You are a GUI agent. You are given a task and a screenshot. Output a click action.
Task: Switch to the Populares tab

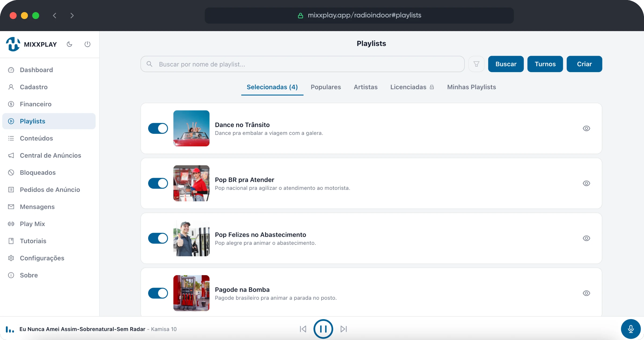[x=326, y=87]
